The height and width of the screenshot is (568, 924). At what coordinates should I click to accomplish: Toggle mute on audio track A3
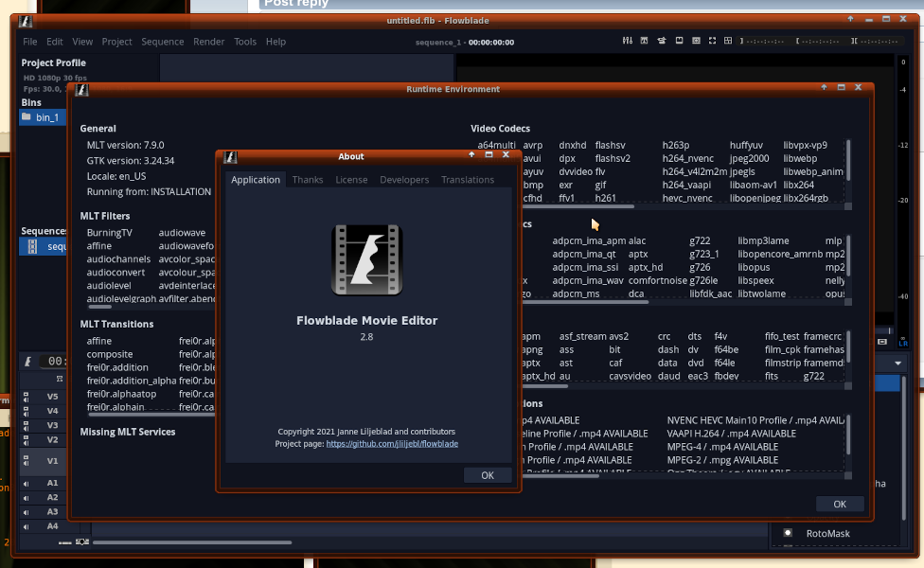[x=26, y=512]
